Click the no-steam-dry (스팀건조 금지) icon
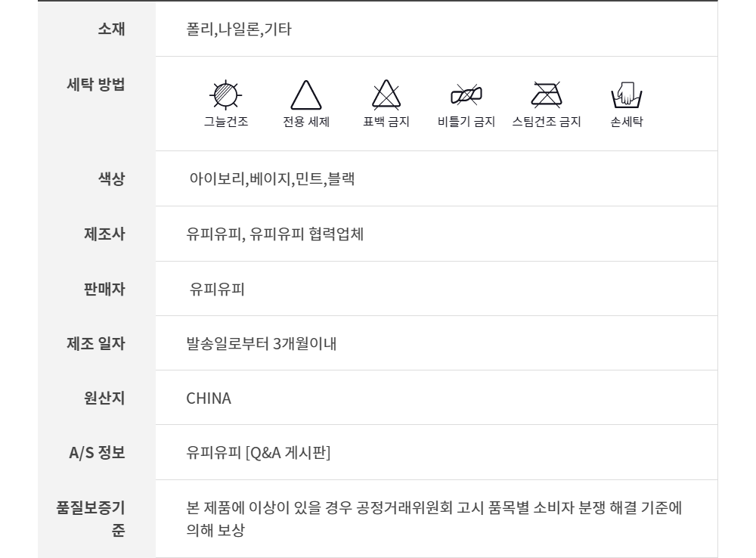The height and width of the screenshot is (558, 756). (547, 95)
